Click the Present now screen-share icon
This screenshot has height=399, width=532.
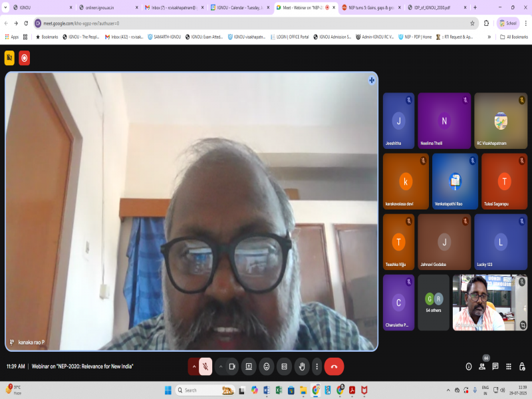[249, 366]
